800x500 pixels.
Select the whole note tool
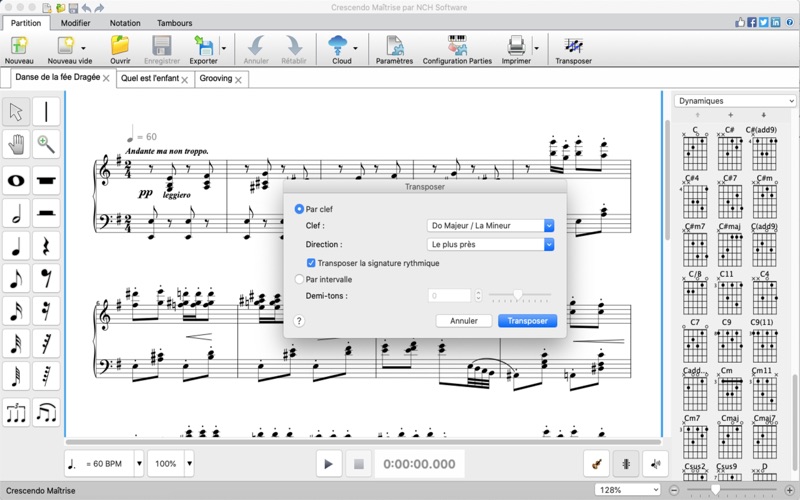click(16, 181)
